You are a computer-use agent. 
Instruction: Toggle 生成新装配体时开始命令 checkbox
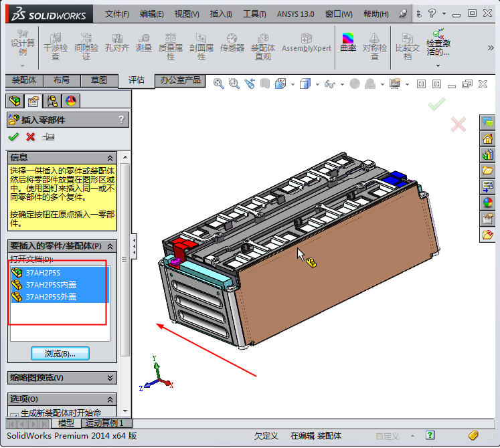(14, 413)
